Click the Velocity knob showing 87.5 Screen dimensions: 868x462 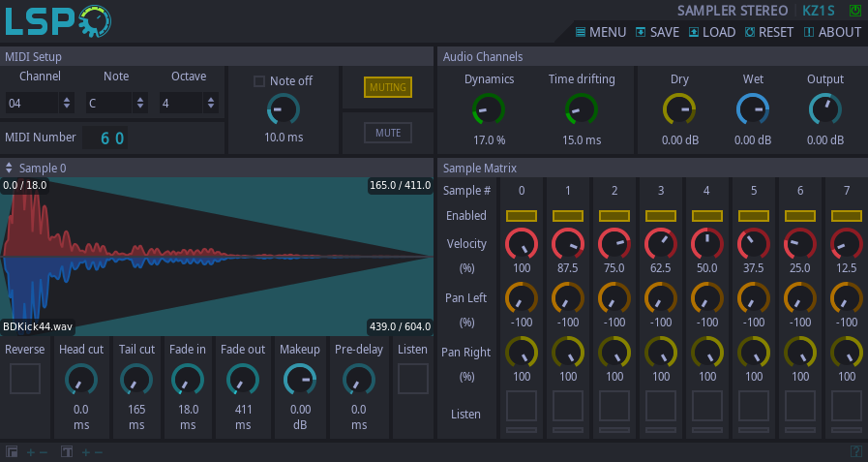click(568, 244)
